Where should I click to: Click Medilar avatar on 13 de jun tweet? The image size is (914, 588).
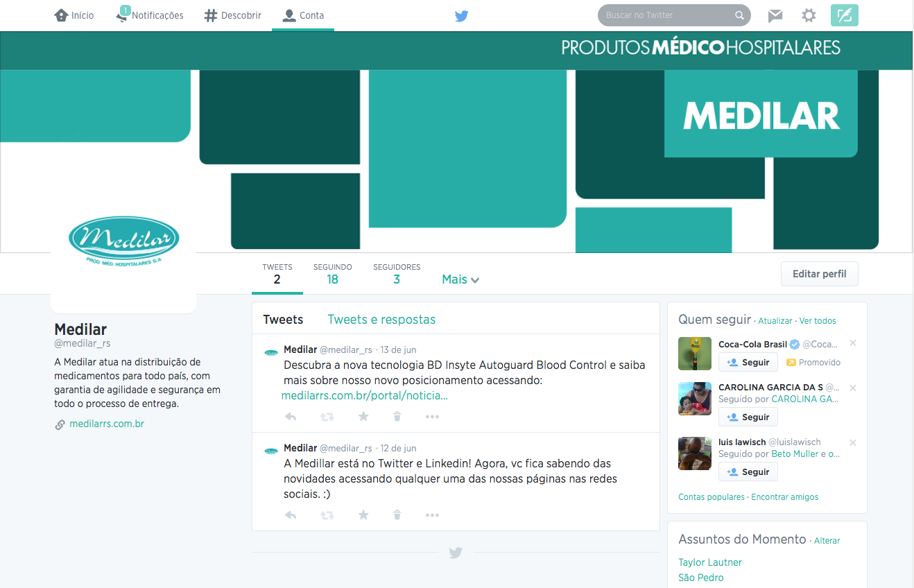point(271,353)
